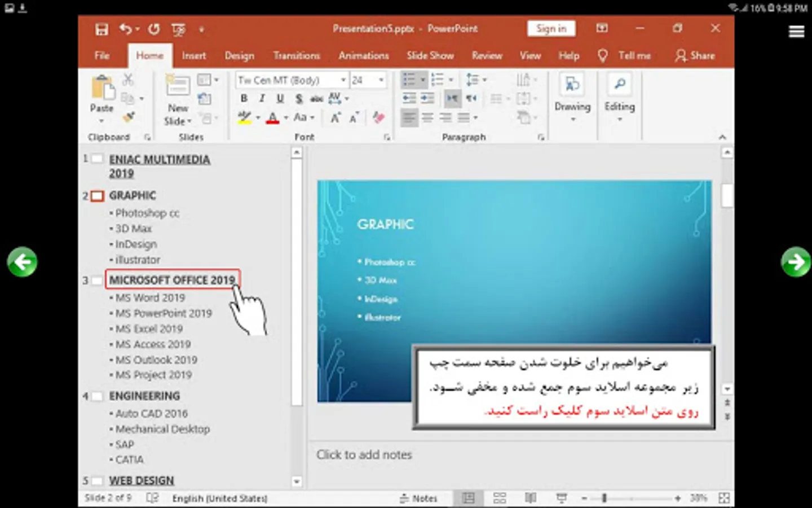Click the zoom slider handle
Viewport: 812px width, 508px height.
tap(604, 498)
